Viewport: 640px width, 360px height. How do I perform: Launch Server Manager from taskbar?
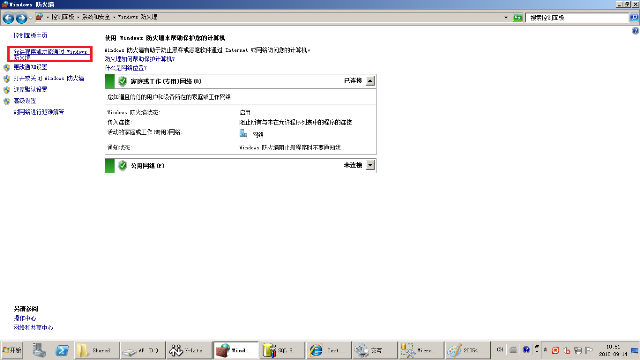[39, 350]
